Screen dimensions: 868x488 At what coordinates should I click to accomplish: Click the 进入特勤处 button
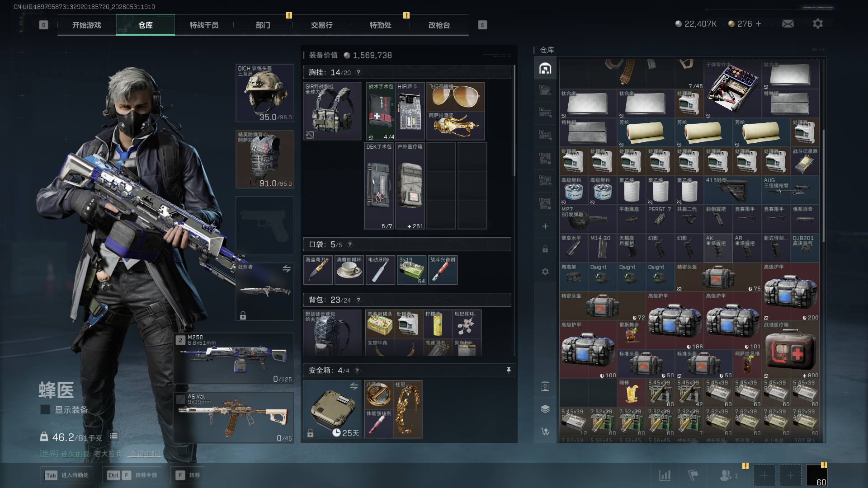(67, 475)
